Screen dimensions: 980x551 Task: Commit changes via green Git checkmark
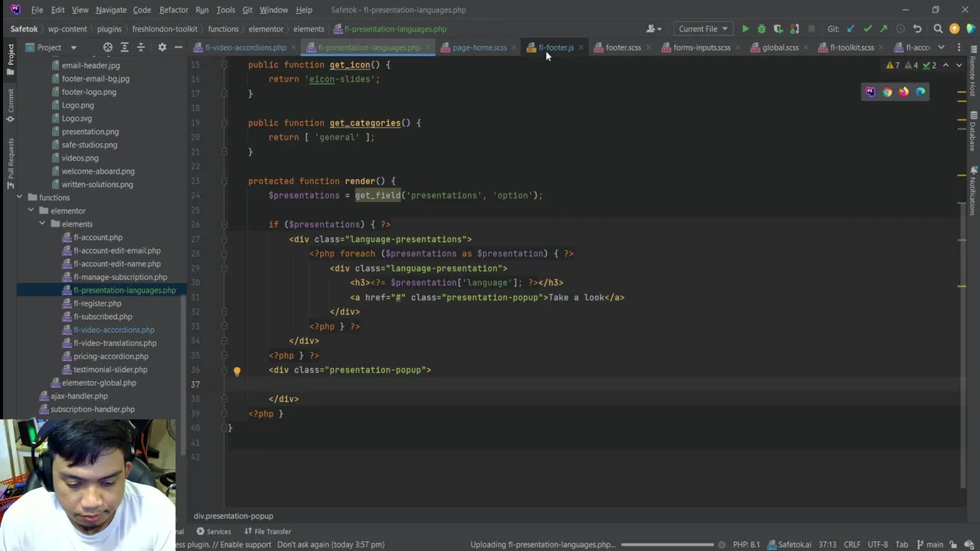pos(867,29)
